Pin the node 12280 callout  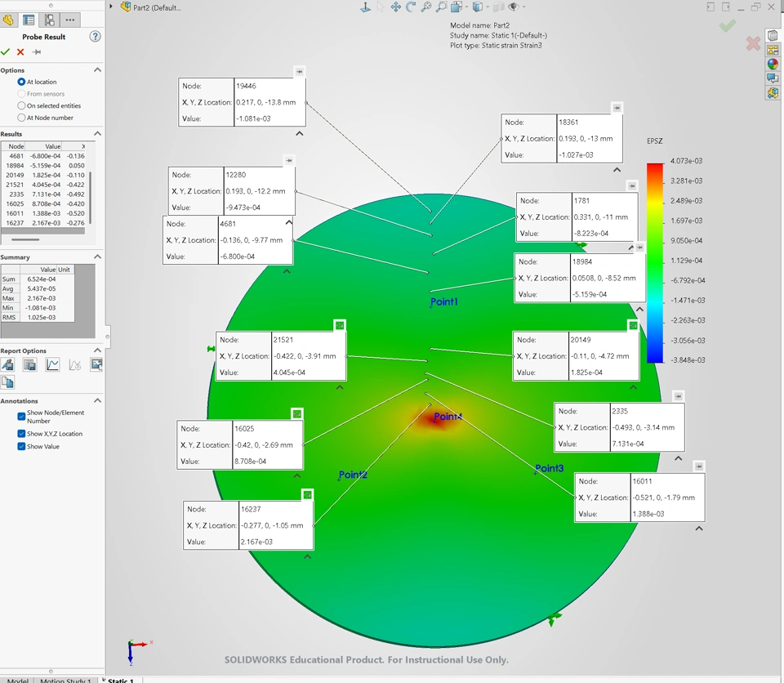click(289, 161)
